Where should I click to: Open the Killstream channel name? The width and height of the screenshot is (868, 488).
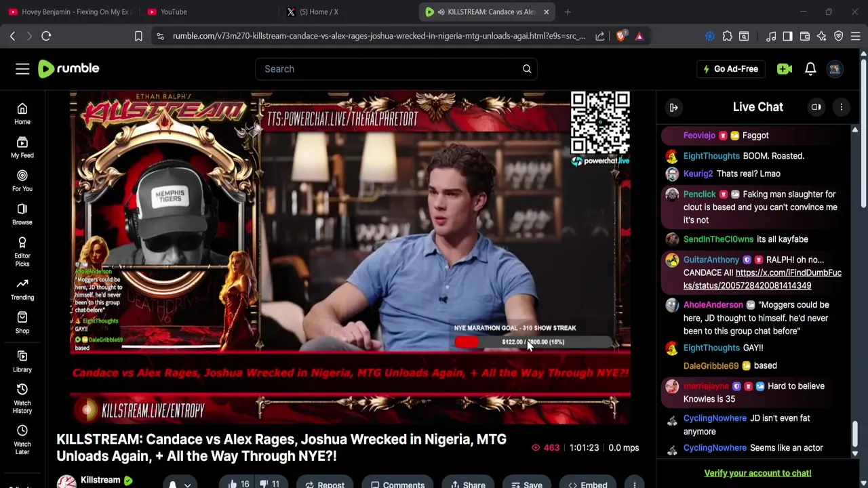[x=100, y=480]
